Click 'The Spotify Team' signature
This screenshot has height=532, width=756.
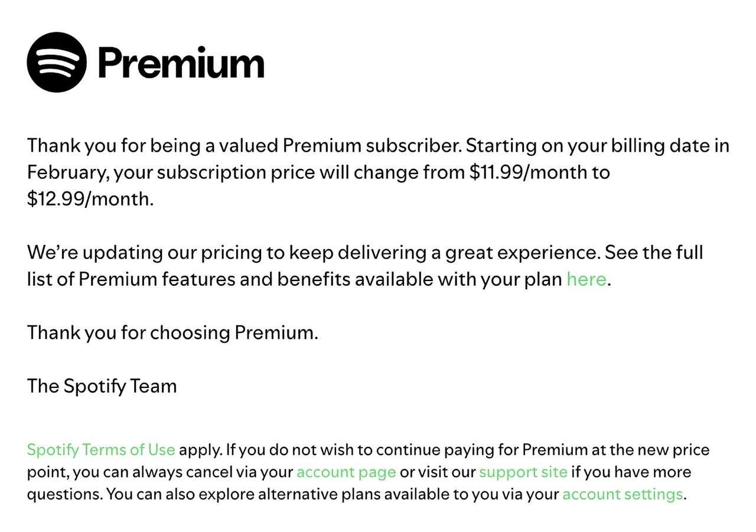[x=102, y=386]
